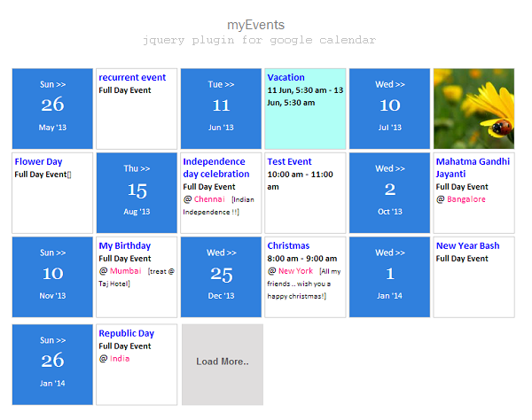
Task: Open the ladybug flower photo tile
Action: [474, 109]
